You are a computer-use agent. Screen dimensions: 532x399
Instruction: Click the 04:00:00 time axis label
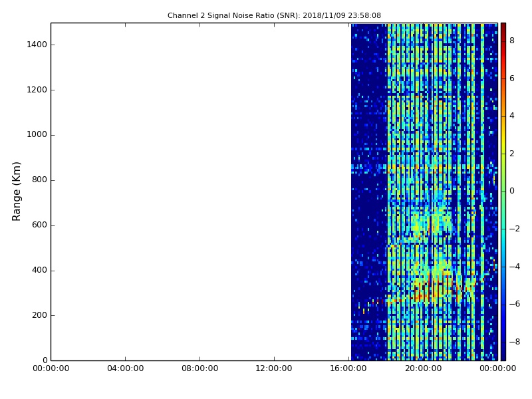click(x=126, y=368)
